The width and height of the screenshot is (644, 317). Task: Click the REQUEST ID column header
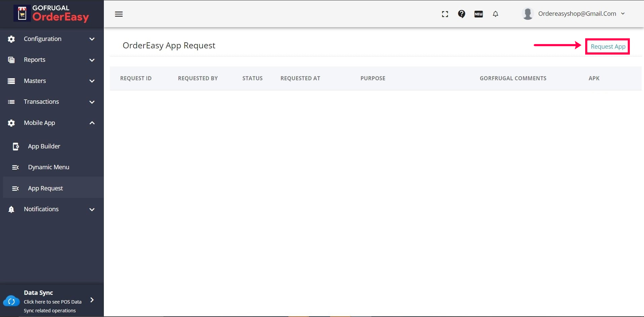(x=136, y=78)
